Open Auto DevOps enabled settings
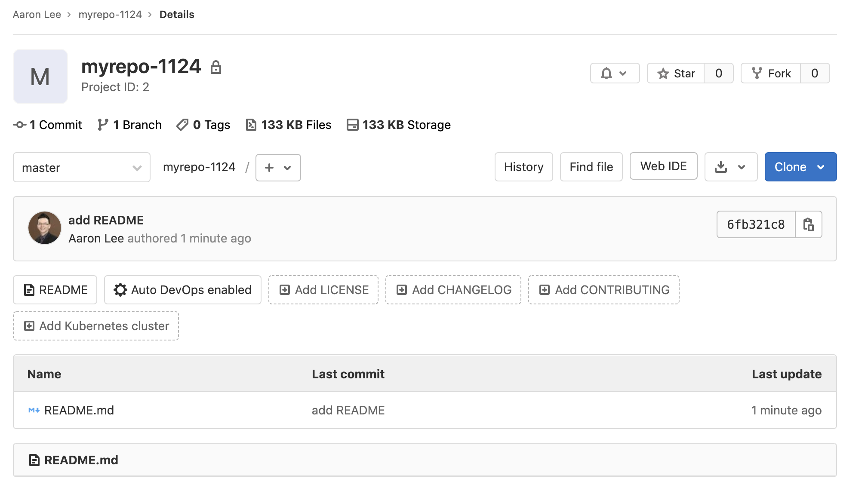Screen dimensions: 868x503 point(182,290)
